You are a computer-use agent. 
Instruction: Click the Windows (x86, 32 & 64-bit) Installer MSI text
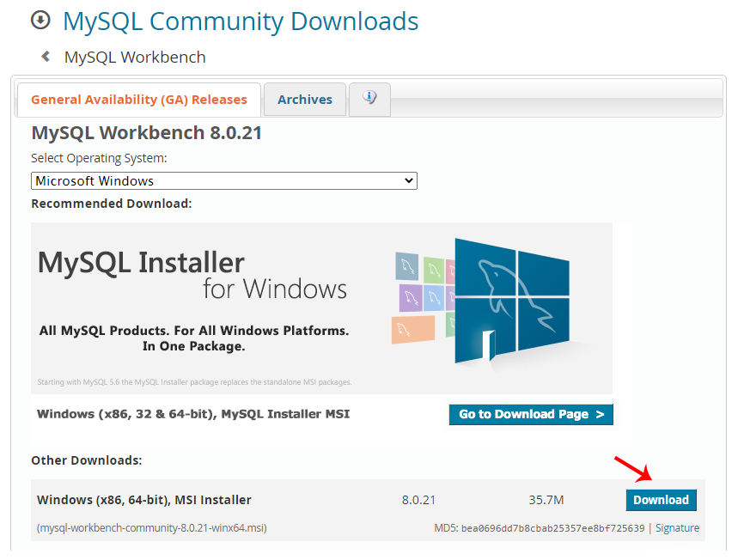pyautogui.click(x=193, y=414)
